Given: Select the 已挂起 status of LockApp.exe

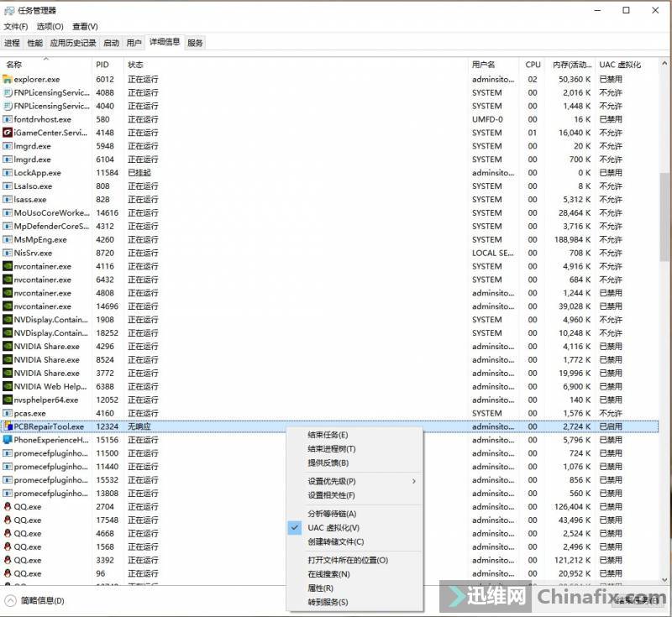Looking at the screenshot, I should click(x=139, y=173).
